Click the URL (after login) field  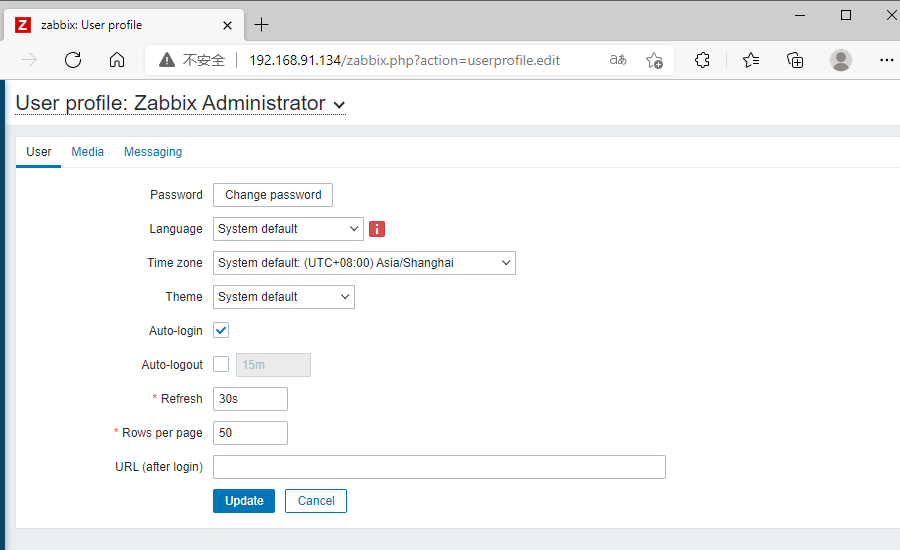tap(439, 467)
